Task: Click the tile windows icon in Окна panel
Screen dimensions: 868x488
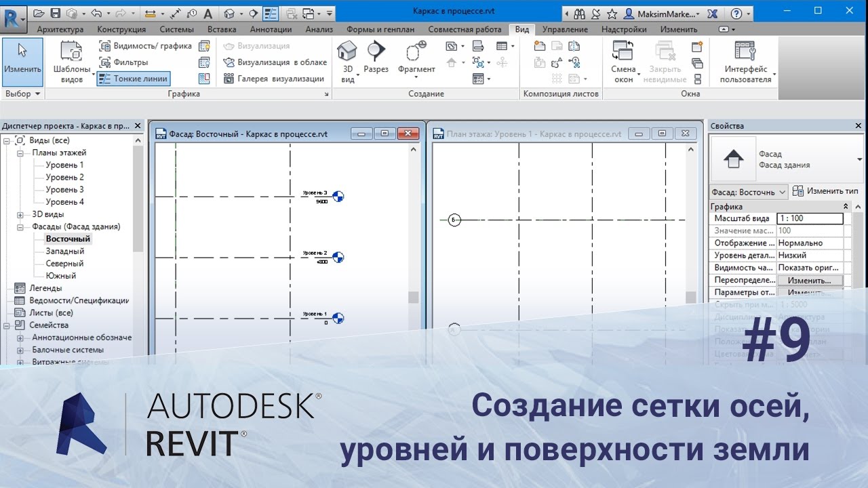Action: pos(696,79)
